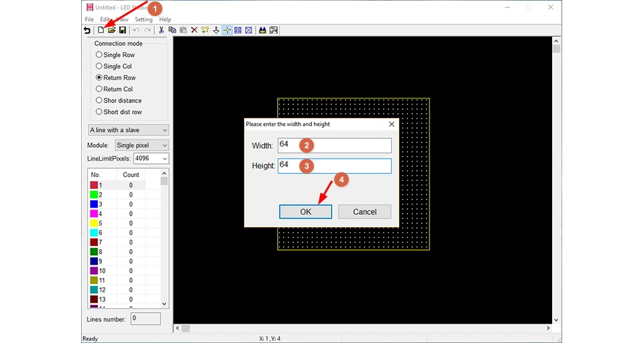This screenshot has height=343, width=644.
Task: Open the LineLimitPixels 4096 dropdown
Action: [151, 158]
